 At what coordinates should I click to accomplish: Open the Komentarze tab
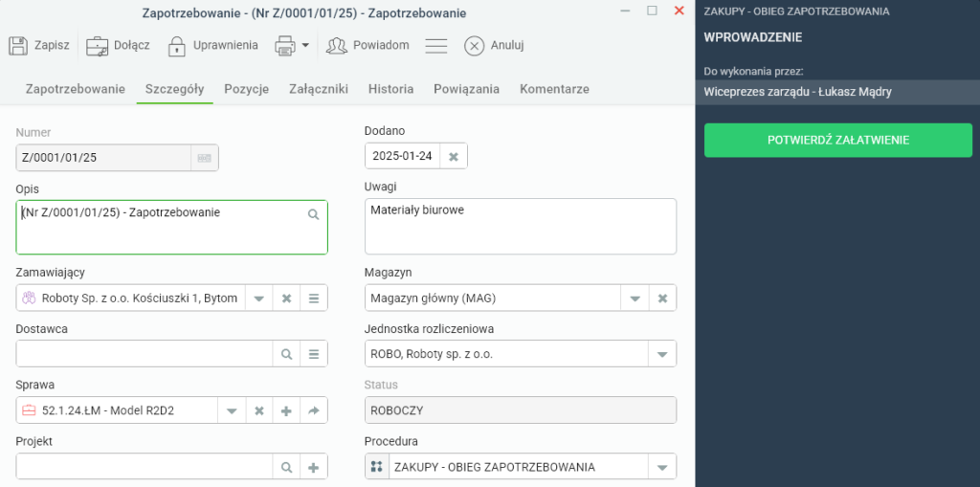[x=554, y=89]
